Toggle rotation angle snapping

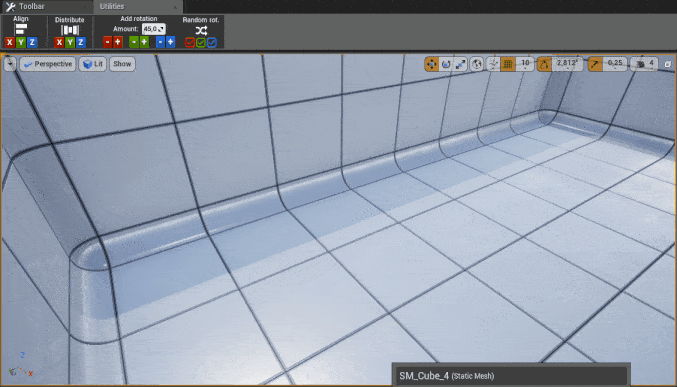click(x=544, y=64)
